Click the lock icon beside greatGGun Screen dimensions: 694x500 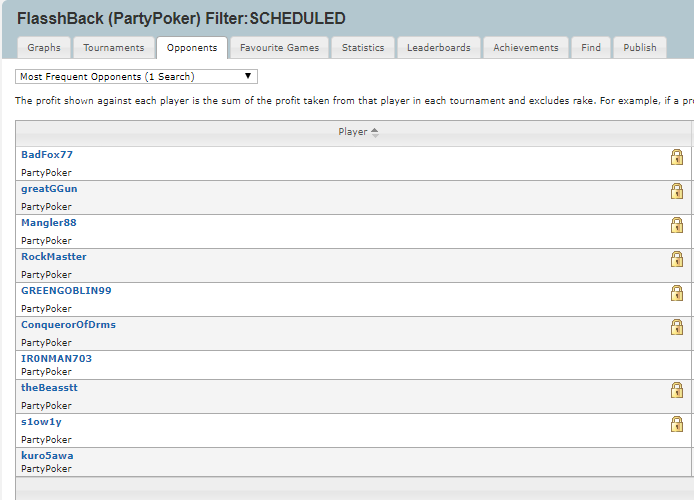677,191
